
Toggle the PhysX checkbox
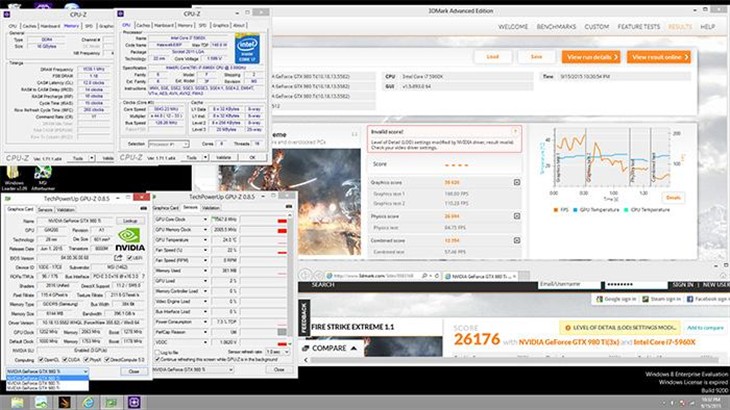[86, 360]
